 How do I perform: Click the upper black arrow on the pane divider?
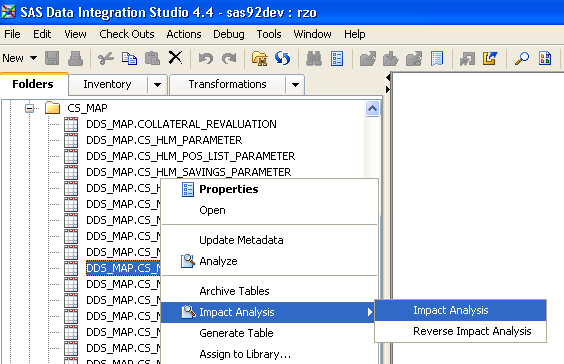pyautogui.click(x=388, y=77)
